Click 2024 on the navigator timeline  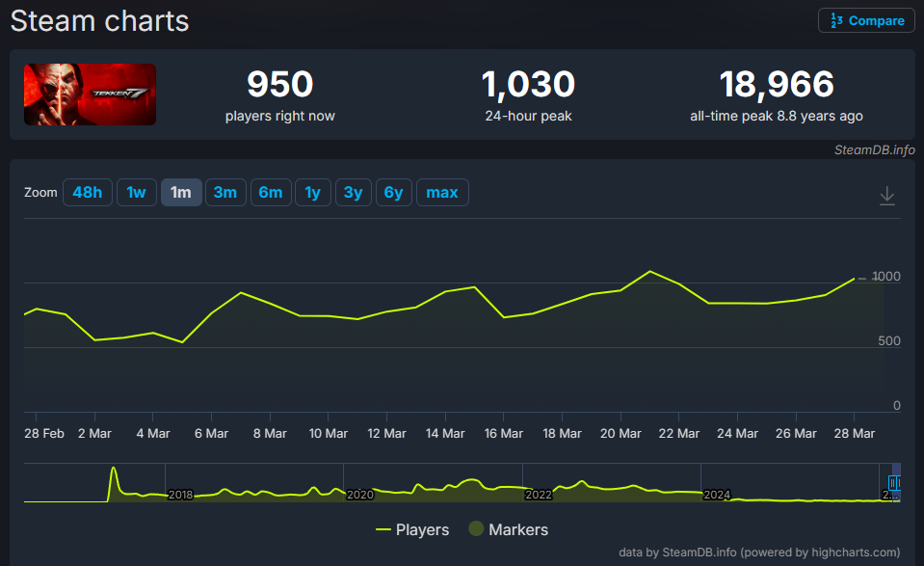pos(717,495)
